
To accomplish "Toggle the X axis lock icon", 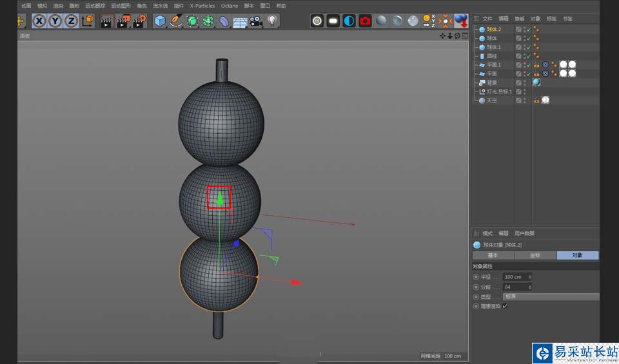I will (39, 21).
